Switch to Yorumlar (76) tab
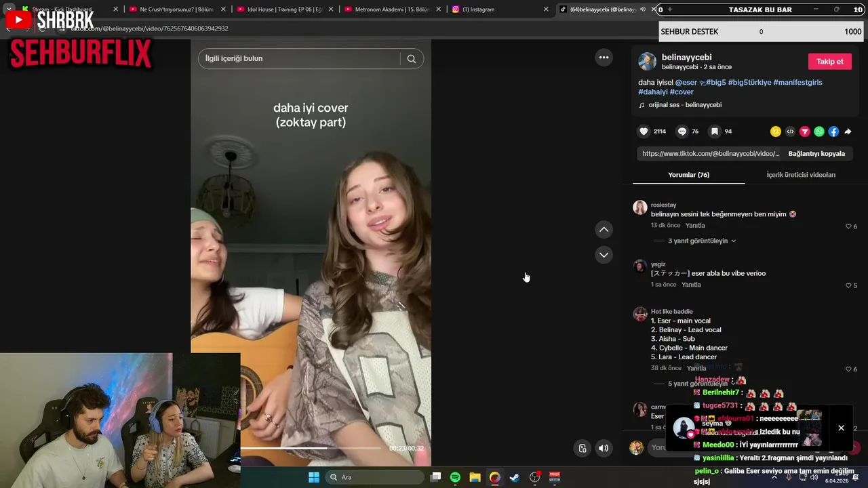The width and height of the screenshot is (868, 488). coord(689,175)
